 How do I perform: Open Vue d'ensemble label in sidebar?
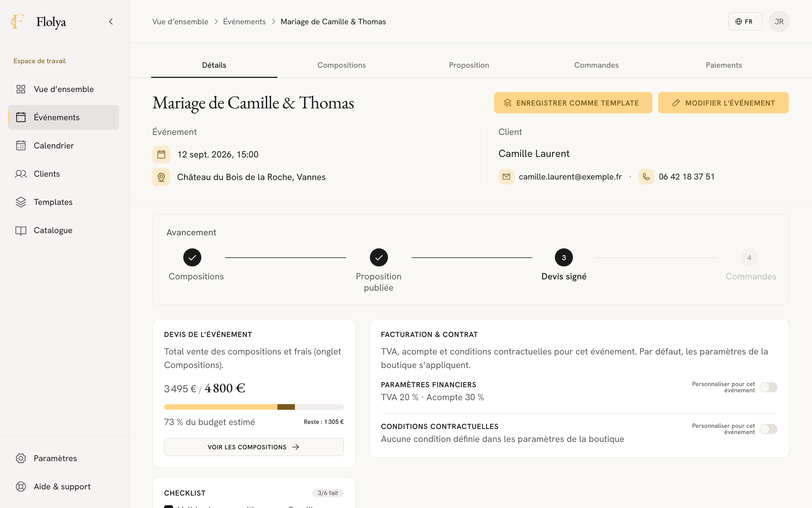(64, 89)
